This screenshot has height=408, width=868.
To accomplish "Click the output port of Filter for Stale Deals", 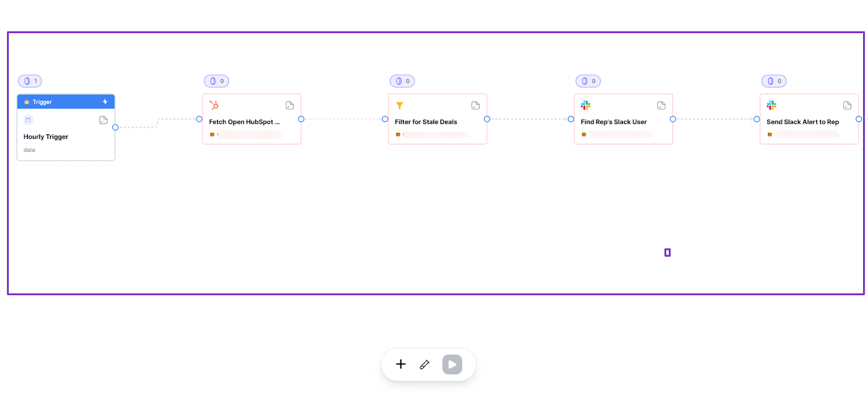I will point(487,119).
